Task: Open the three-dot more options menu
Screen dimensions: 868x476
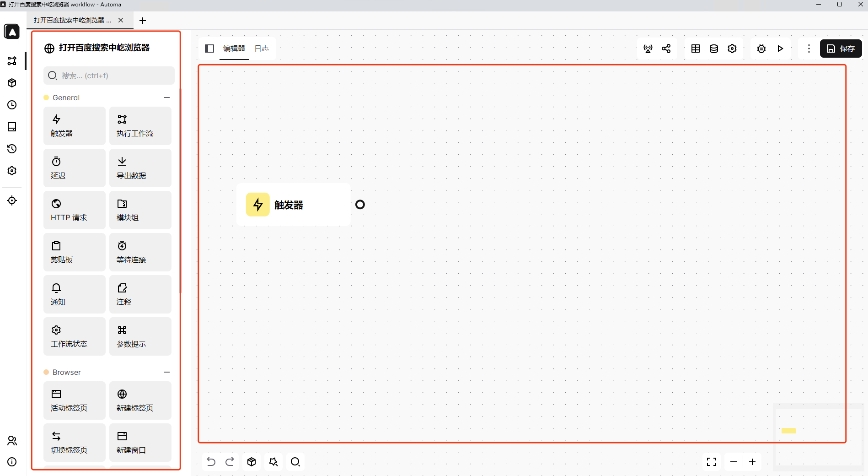Action: pyautogui.click(x=809, y=49)
